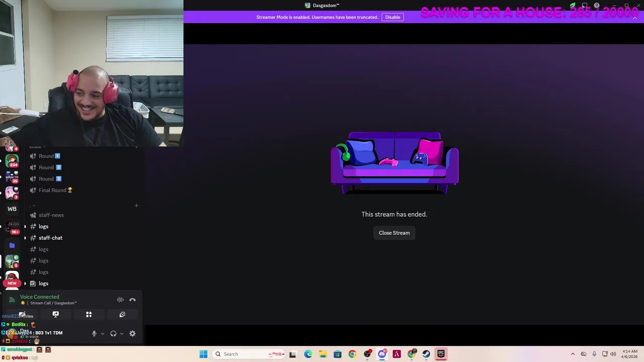Switch to Discord taskbar icon
This screenshot has height=362, width=644.
(x=382, y=354)
